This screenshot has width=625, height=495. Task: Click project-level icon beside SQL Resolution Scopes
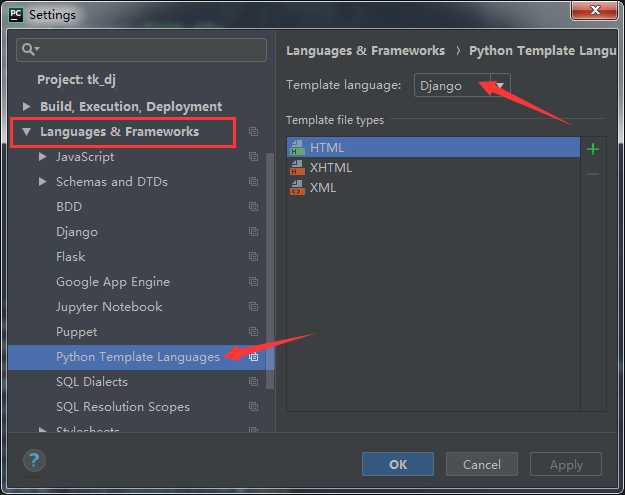tap(254, 407)
